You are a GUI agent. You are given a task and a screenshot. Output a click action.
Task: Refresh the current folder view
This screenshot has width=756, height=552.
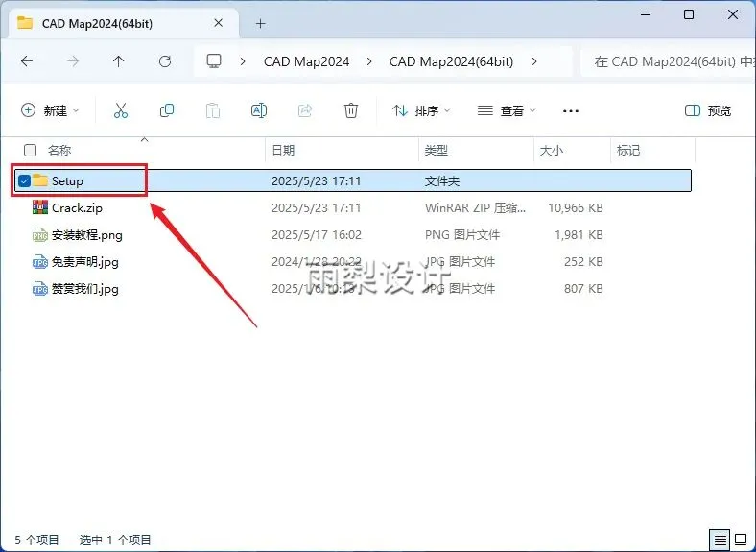point(165,61)
